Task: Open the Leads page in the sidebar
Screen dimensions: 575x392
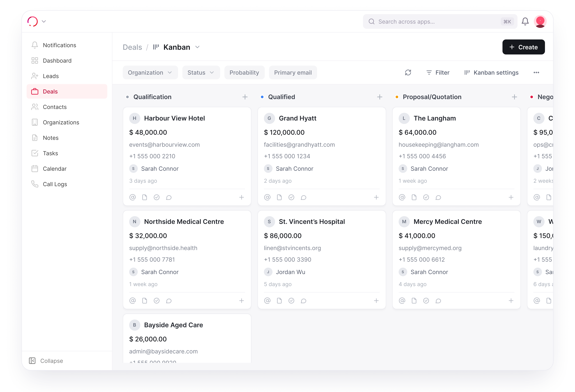Action: [x=67, y=76]
